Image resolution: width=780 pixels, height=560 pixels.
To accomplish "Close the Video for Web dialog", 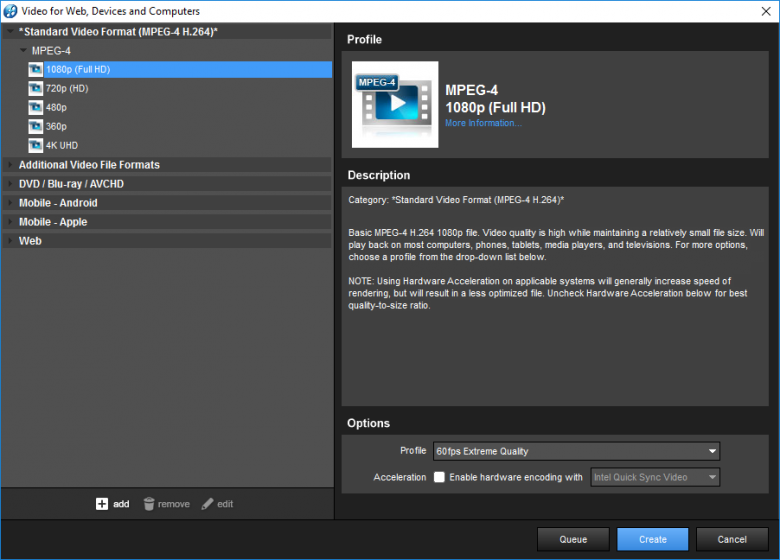I will coord(766,11).
